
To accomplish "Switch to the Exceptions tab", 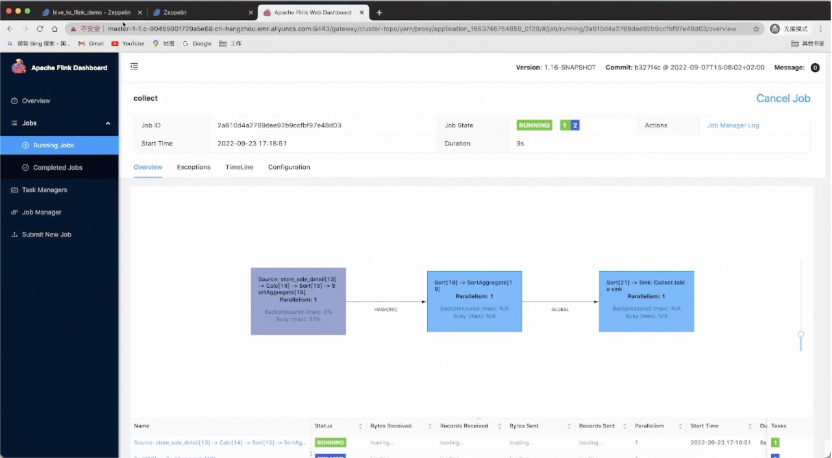I will pyautogui.click(x=194, y=167).
